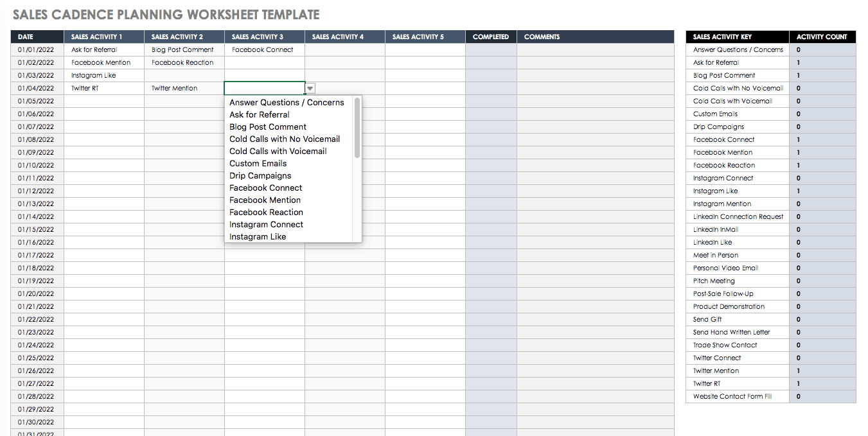Choose 'Ask for Referral' in dropdown list
Viewport: 868px width, 436px height.
click(x=260, y=115)
